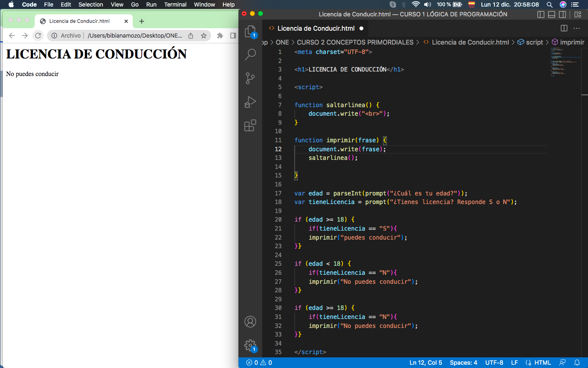This screenshot has height=368, width=588.
Task: Open the Extensions view
Action: tap(250, 125)
